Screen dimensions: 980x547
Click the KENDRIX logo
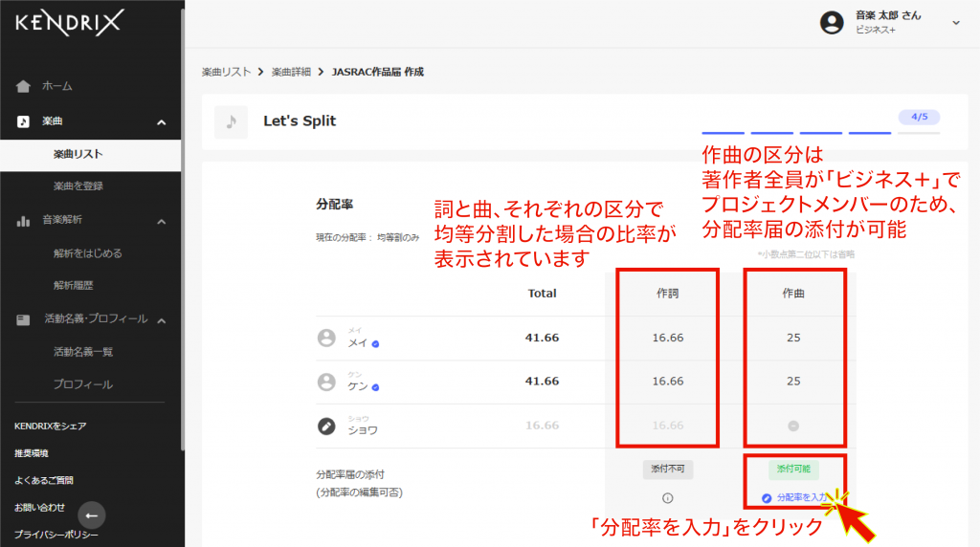click(x=69, y=23)
